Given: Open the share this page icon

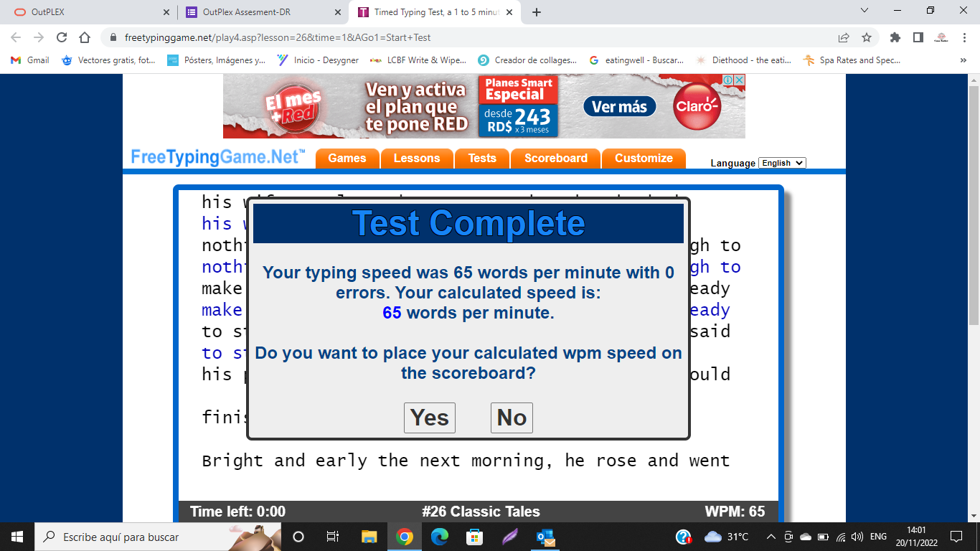Looking at the screenshot, I should tap(844, 37).
